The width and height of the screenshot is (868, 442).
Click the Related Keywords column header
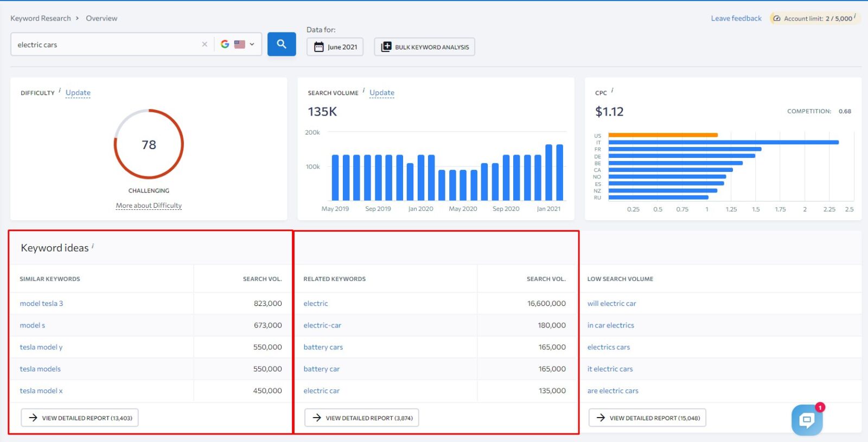point(335,279)
